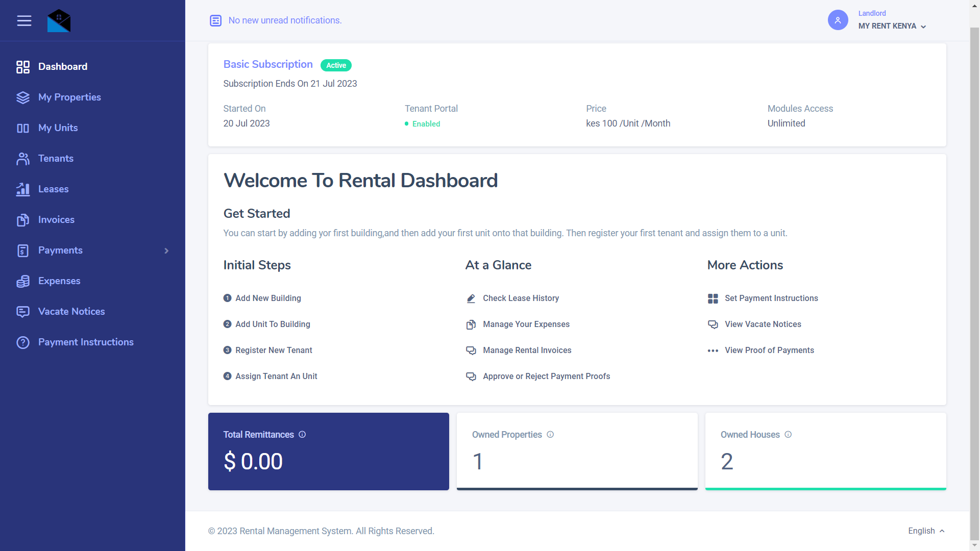The width and height of the screenshot is (980, 551).
Task: Click View Proof of Payments link
Action: click(769, 350)
